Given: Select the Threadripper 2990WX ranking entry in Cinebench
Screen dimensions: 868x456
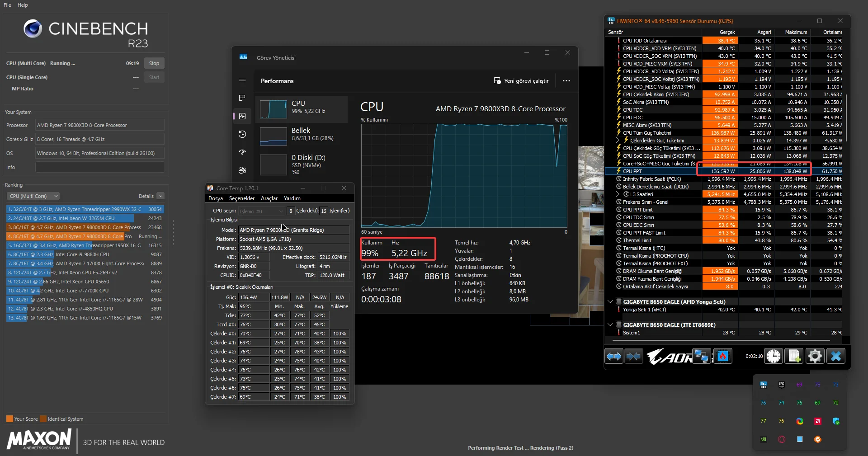Looking at the screenshot, I should click(85, 209).
